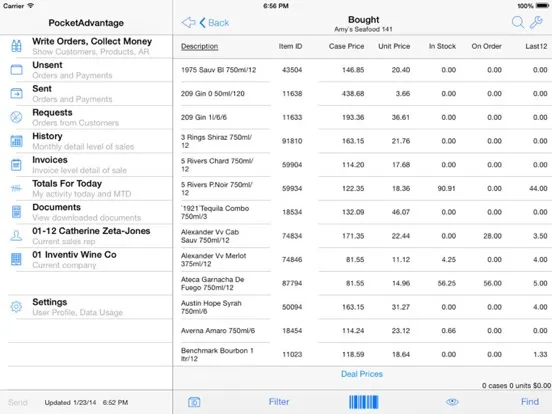Screen dimensions: 552x414
Task: Open Sent Orders and Payments
Action: point(86,94)
